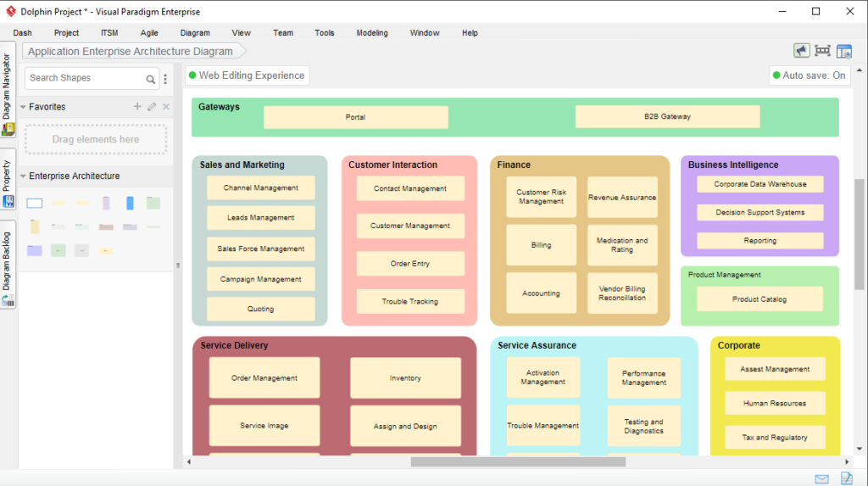The image size is (868, 486).
Task: Open the Dash menu
Action: pos(23,33)
